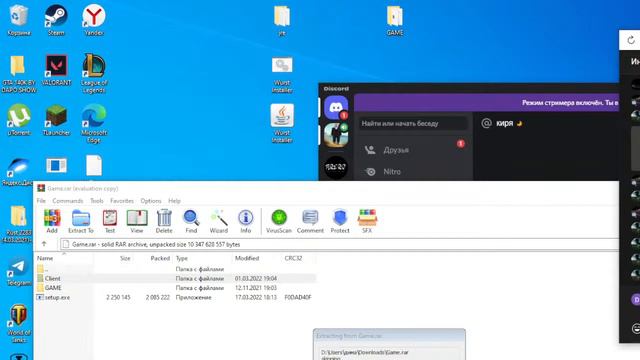This screenshot has width=640, height=360.
Task: Select the Telegram desktop shortcut
Action: [19, 271]
